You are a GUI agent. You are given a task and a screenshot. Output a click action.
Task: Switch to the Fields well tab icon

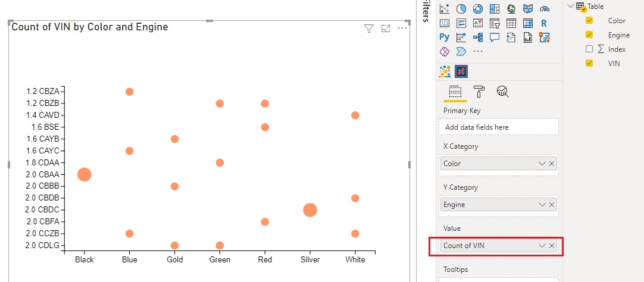(x=455, y=91)
